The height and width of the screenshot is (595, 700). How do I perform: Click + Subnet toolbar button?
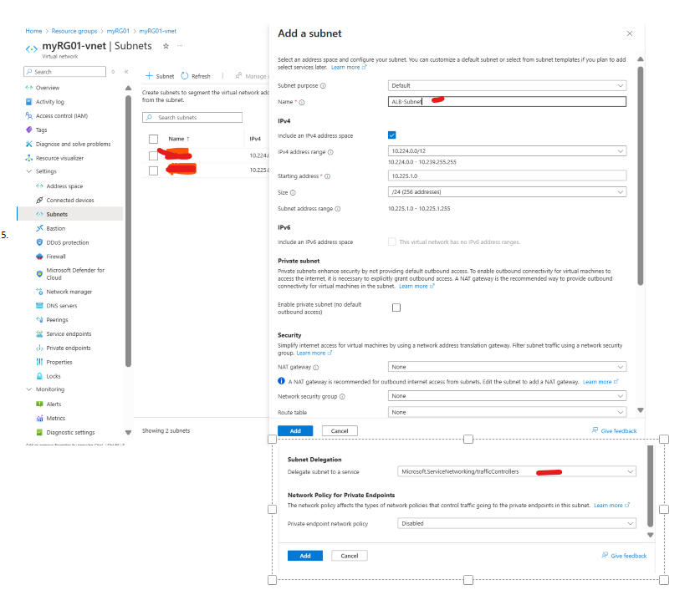[x=160, y=76]
